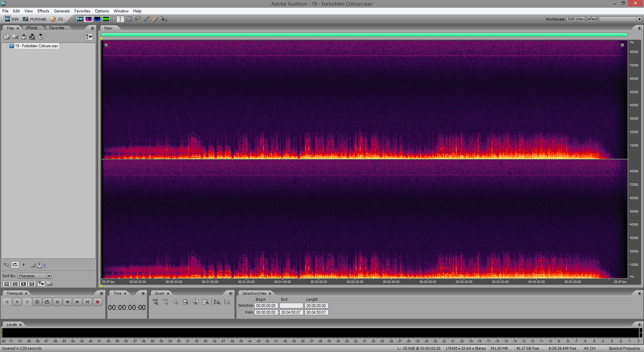Viewport: 644px width, 352px height.
Task: Click the Import File folder icon
Action: pos(7,37)
